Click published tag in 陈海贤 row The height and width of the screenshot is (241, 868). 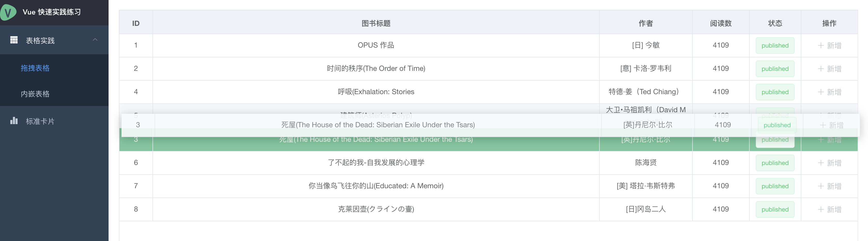click(775, 163)
